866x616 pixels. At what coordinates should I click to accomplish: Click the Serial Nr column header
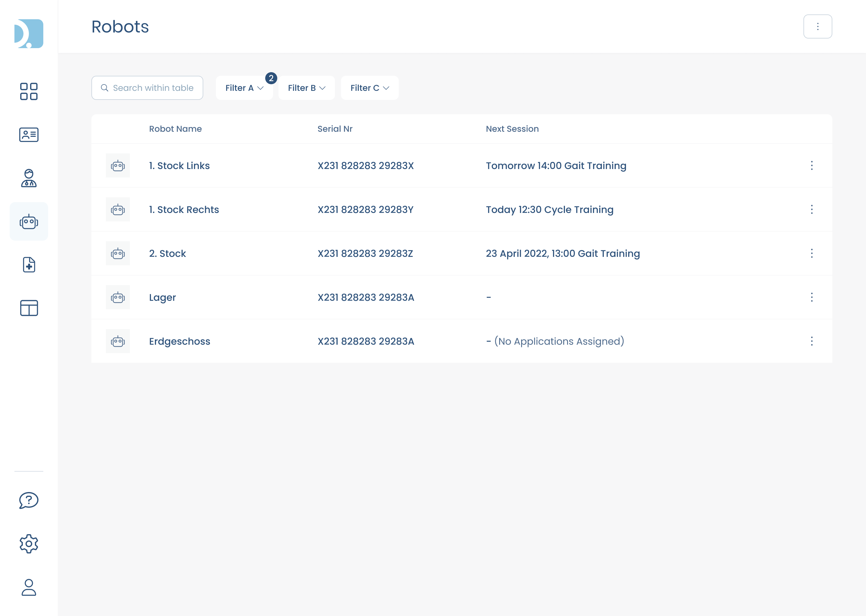pyautogui.click(x=335, y=129)
